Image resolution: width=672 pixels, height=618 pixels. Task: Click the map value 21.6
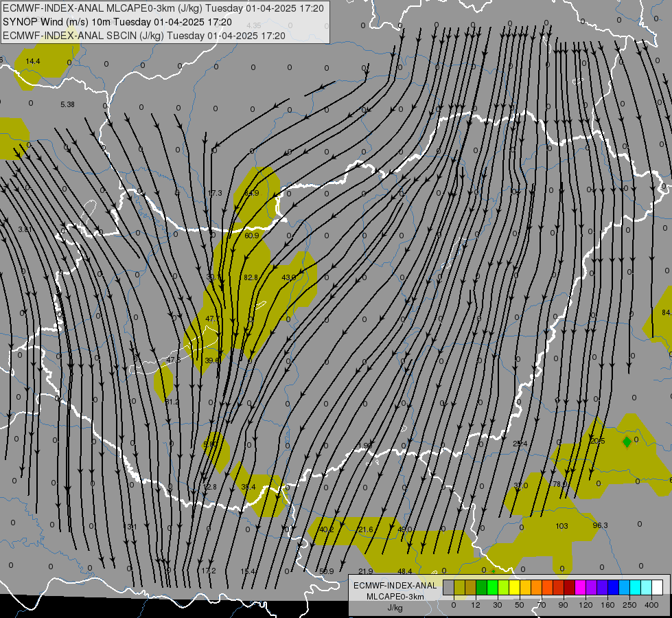click(366, 529)
